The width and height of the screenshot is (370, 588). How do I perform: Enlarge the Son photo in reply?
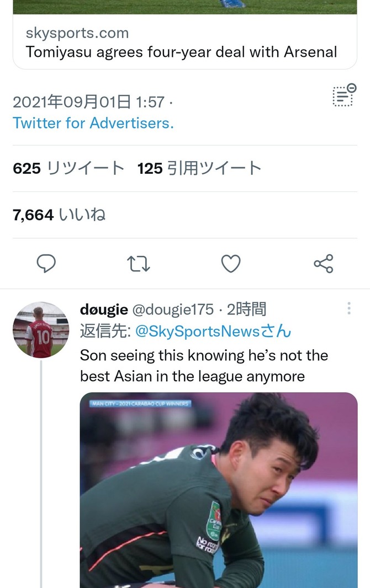coord(219,490)
